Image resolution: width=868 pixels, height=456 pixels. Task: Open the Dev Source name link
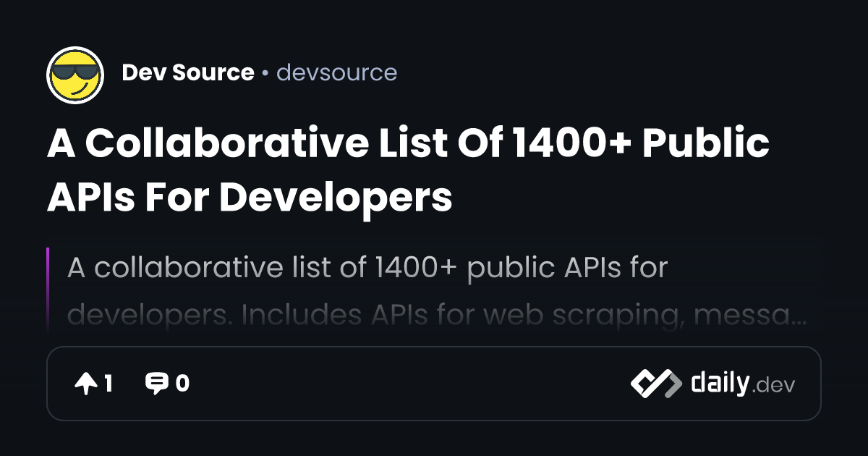[188, 73]
